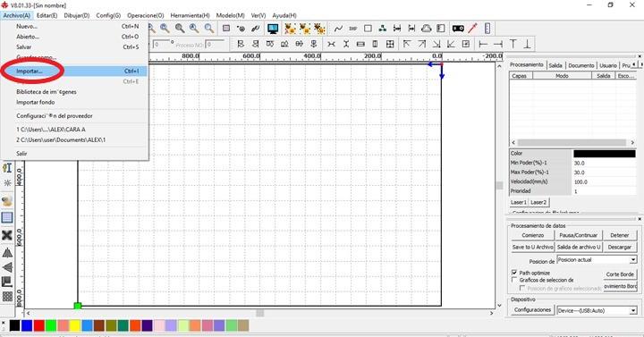
Task: Pick the blue swatch in color palette
Action: click(27, 326)
